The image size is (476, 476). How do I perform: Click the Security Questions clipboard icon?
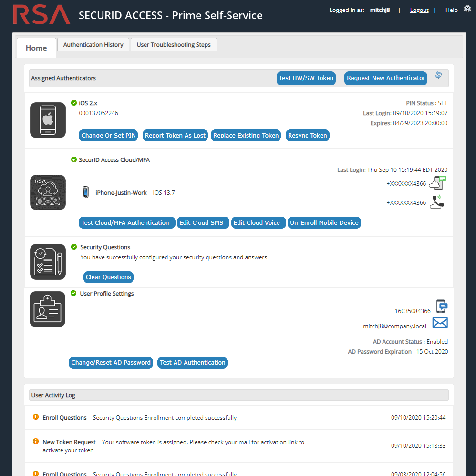tap(48, 262)
